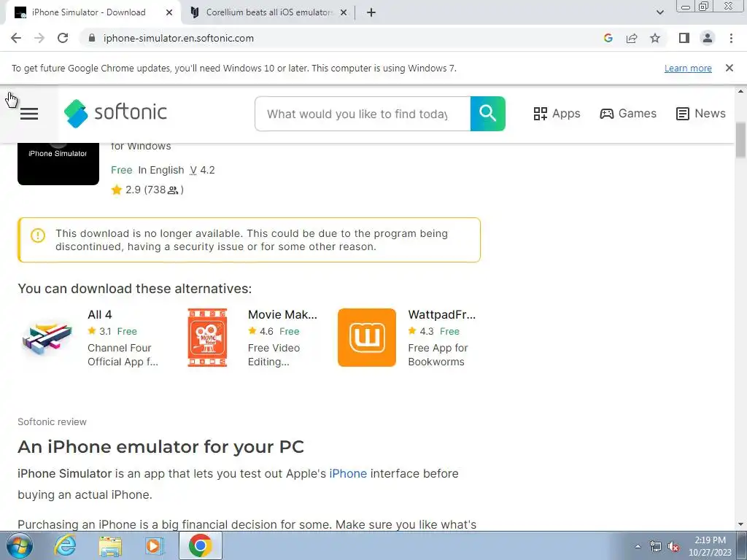Click the network tray icon
The height and width of the screenshot is (560, 747).
pyautogui.click(x=656, y=546)
